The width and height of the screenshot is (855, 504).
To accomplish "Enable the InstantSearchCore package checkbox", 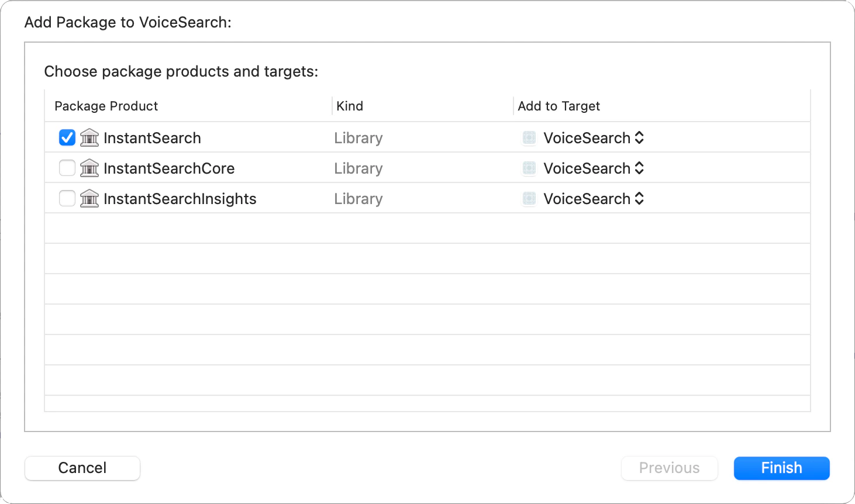I will coord(67,168).
